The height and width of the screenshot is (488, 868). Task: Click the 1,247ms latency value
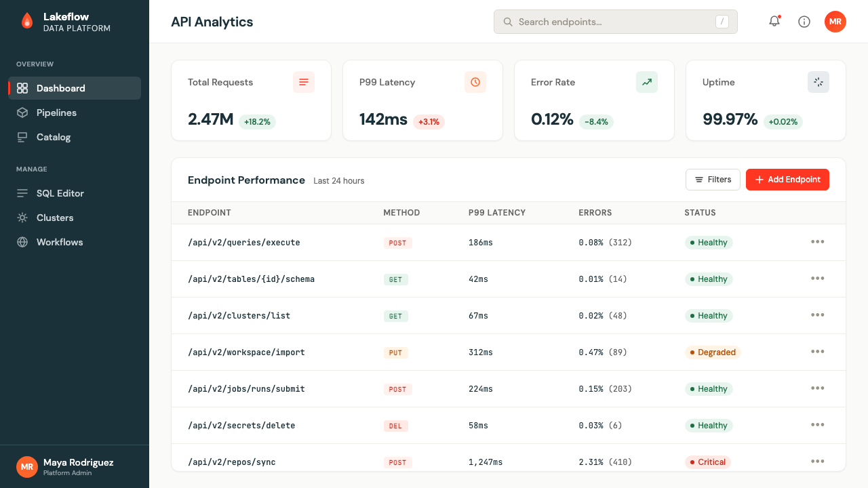pos(486,462)
